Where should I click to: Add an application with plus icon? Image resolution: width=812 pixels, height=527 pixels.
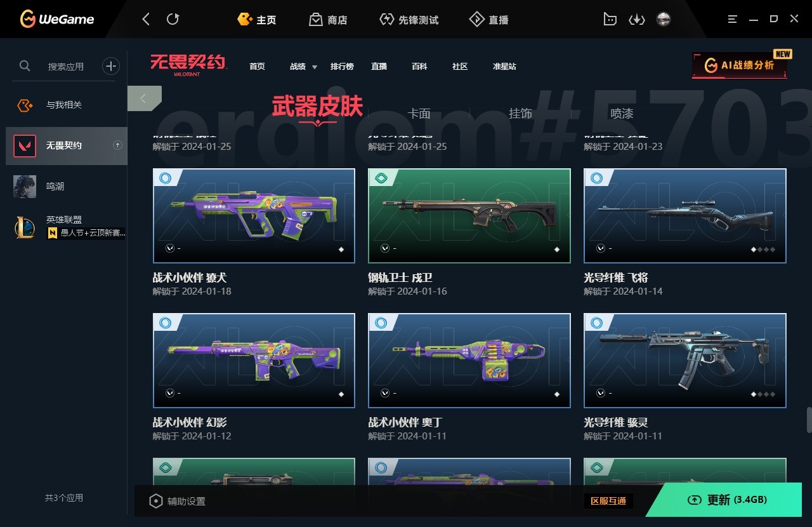pos(111,65)
